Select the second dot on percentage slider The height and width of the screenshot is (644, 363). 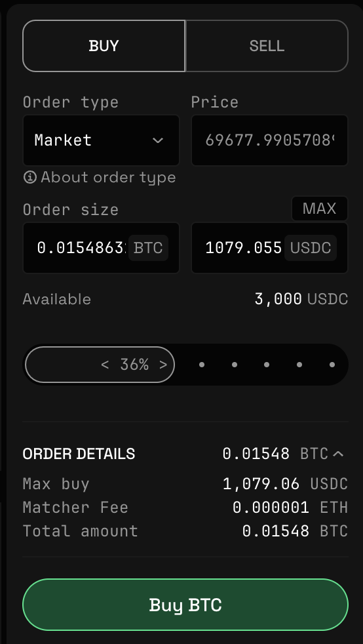pos(234,365)
